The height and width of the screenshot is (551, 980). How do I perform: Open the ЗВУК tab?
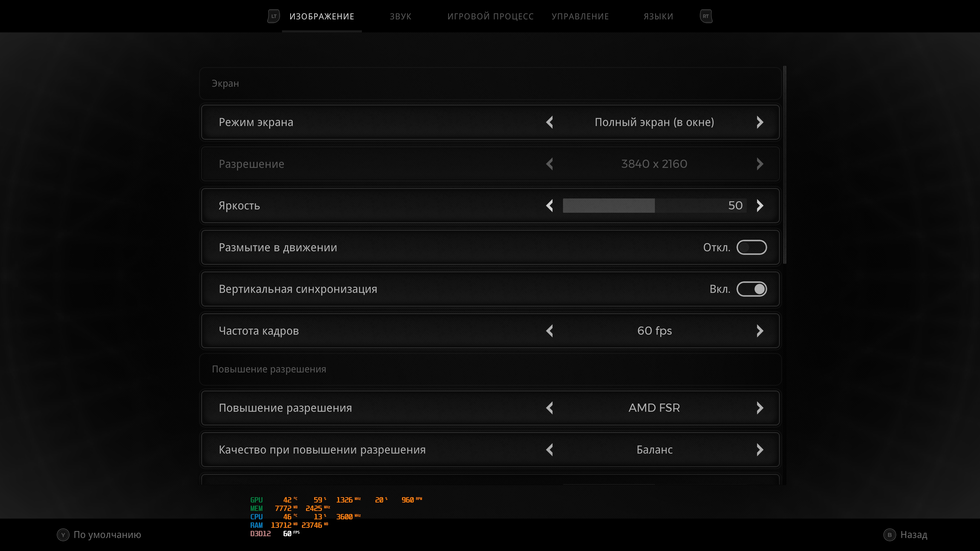click(x=400, y=16)
